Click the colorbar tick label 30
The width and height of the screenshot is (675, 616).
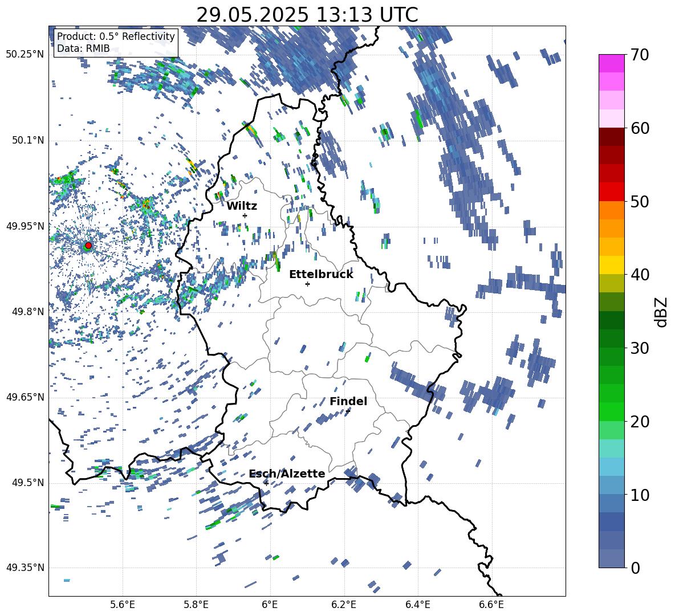(640, 348)
